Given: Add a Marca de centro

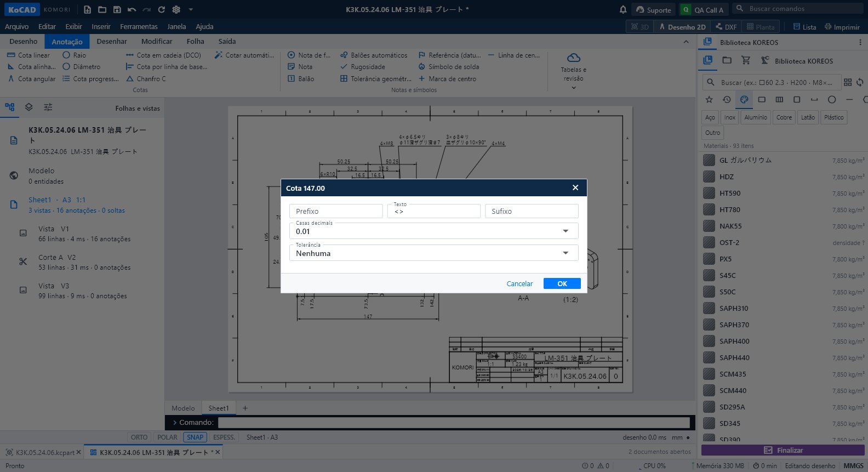Looking at the screenshot, I should click(447, 78).
